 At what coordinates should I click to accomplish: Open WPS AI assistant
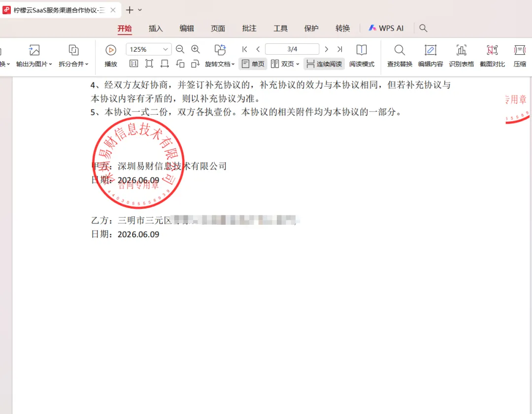click(386, 28)
